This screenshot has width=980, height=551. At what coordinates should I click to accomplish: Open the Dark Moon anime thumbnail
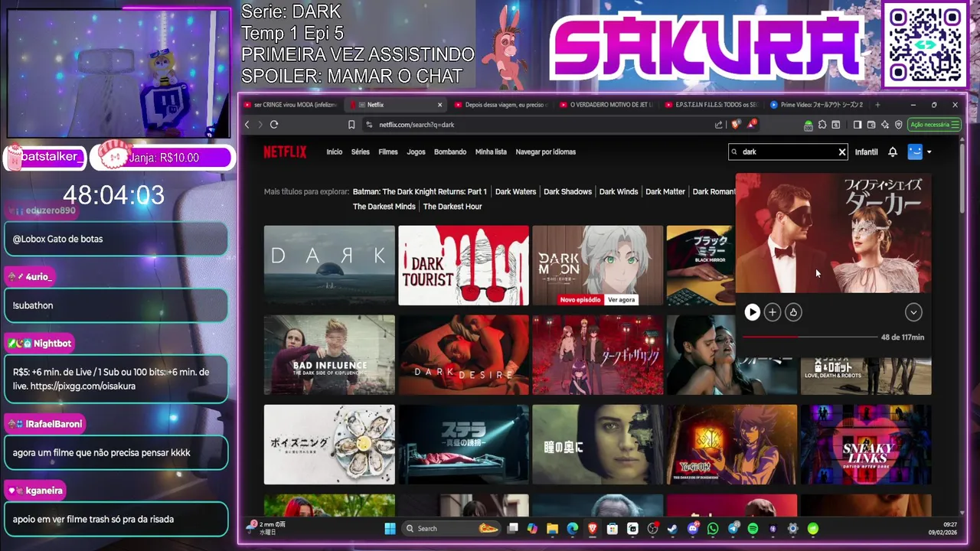click(x=598, y=265)
